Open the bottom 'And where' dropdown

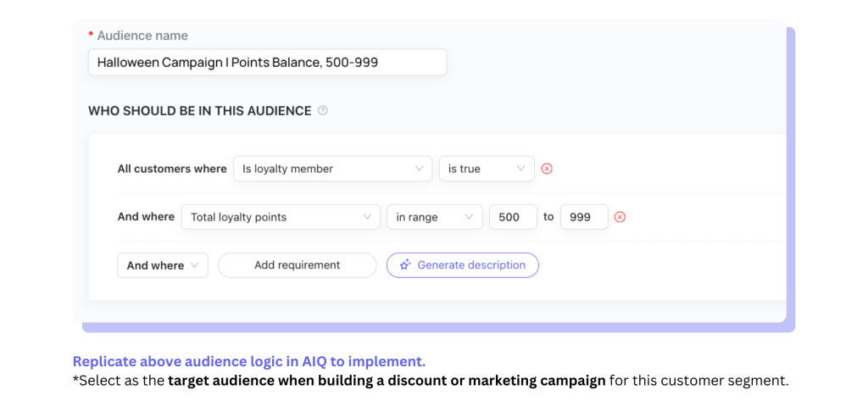coord(163,265)
